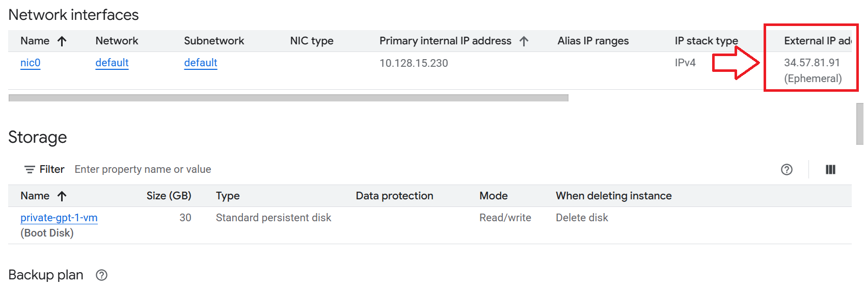Image resolution: width=868 pixels, height=287 pixels.
Task: Click the Subnetwork column header
Action: (214, 41)
